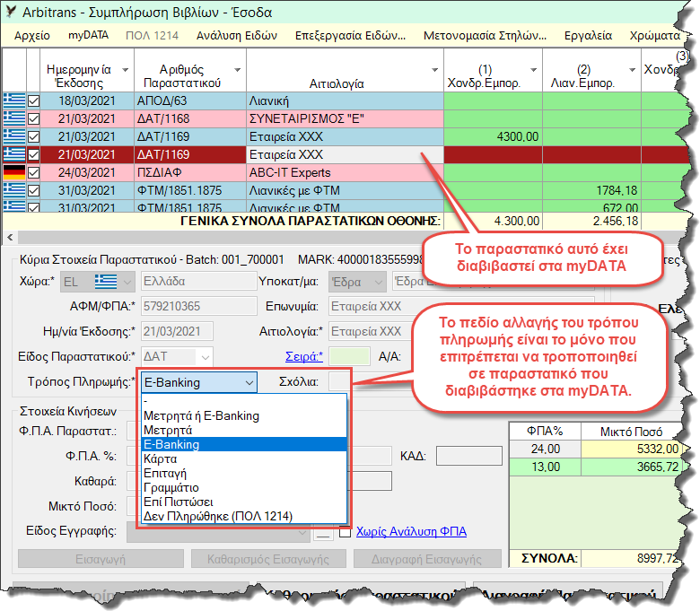Click the 5332,00 amount cell

(x=631, y=449)
